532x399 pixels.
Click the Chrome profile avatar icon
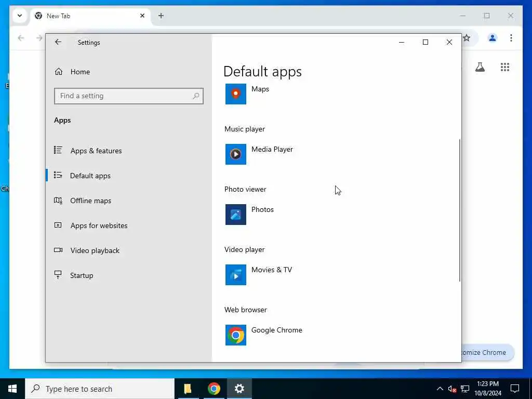pos(493,38)
